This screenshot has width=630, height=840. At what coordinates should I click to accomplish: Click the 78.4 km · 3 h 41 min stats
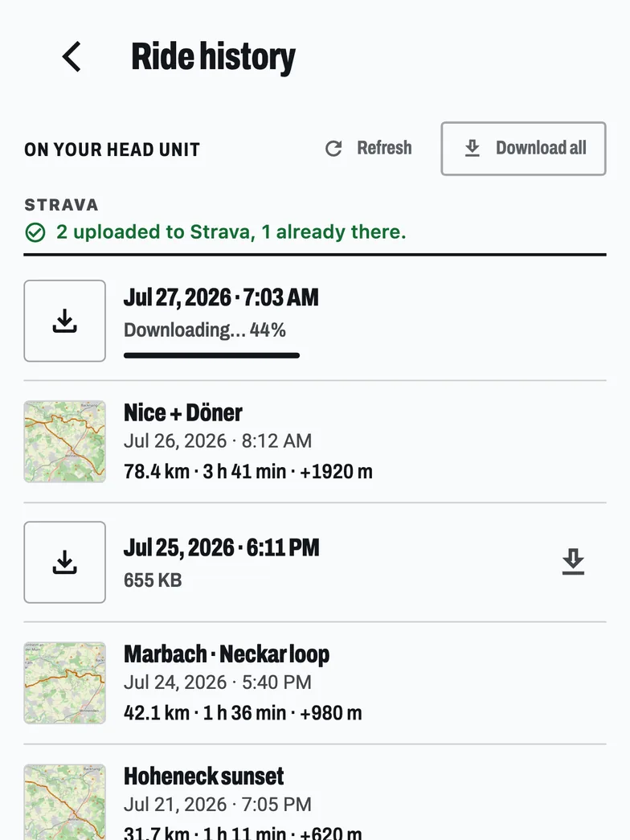click(248, 471)
